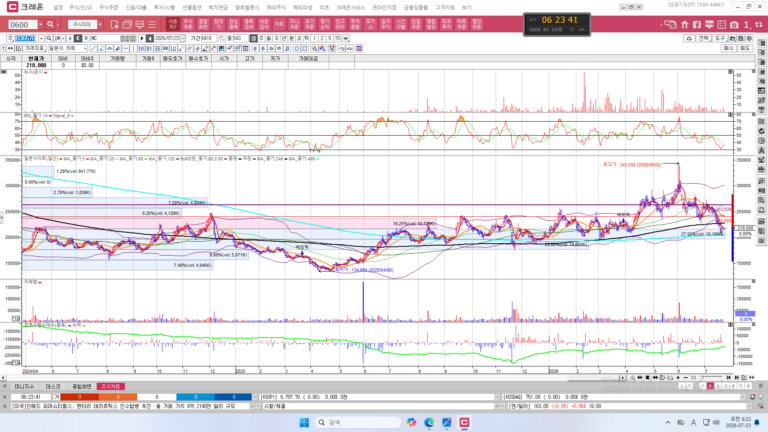Toggle the N button in chart toolbar
The width and height of the screenshot is (768, 432).
tap(86, 38)
